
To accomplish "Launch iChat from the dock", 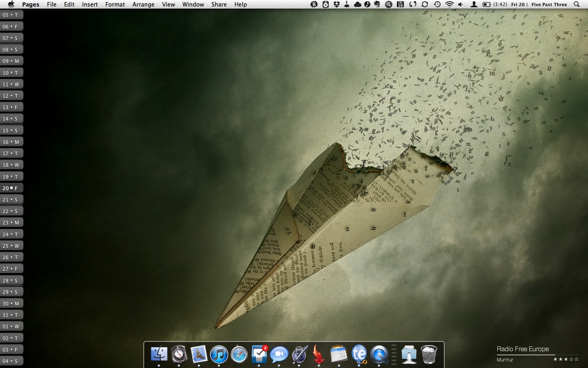I will [279, 354].
